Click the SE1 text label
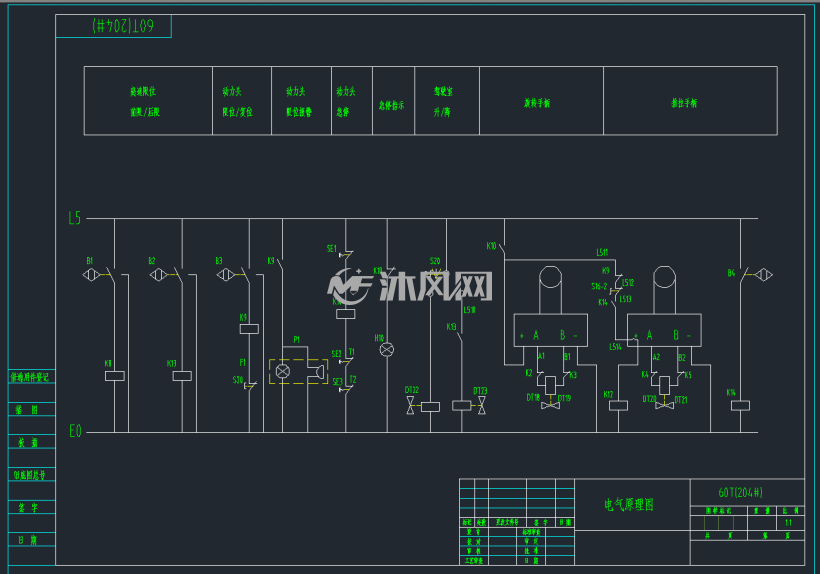 (x=332, y=248)
